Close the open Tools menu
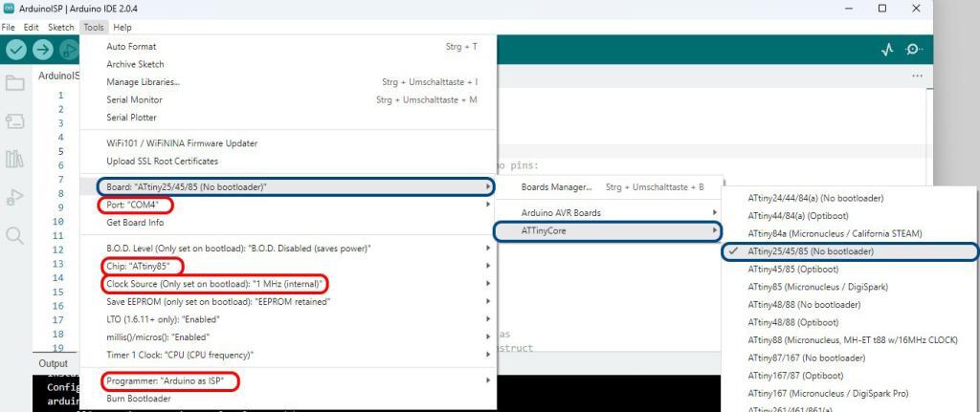This screenshot has height=412, width=980. click(x=94, y=28)
